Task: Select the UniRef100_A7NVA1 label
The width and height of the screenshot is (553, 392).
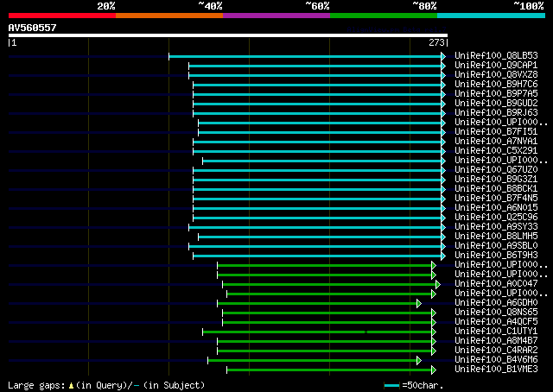Action: coord(496,142)
